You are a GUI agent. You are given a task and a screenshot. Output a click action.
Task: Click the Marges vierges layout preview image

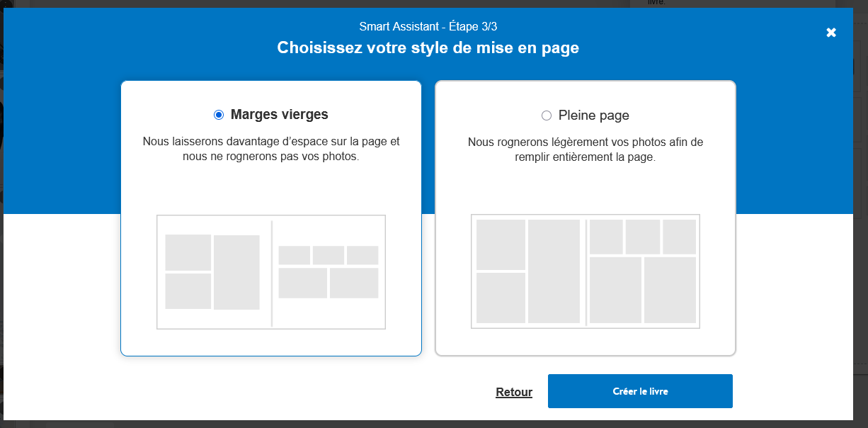271,272
